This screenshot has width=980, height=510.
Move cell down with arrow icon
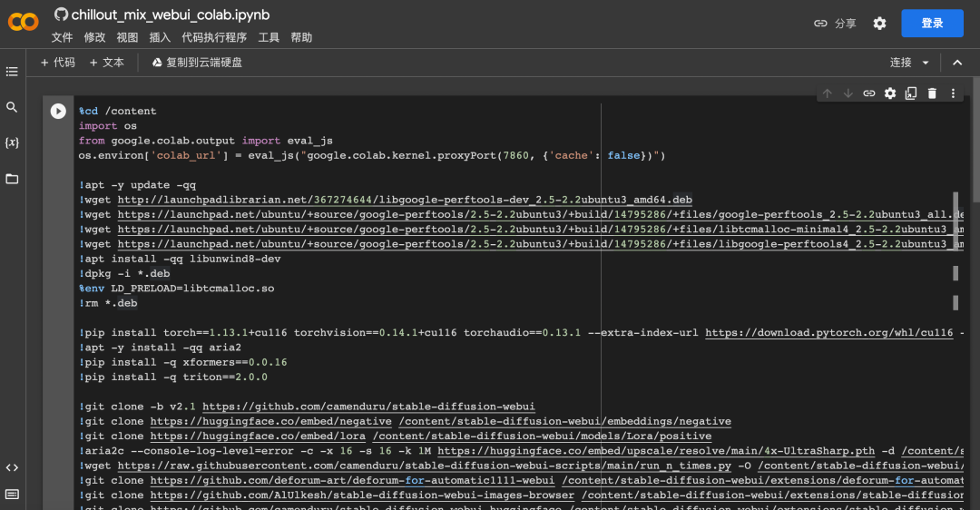tap(848, 93)
